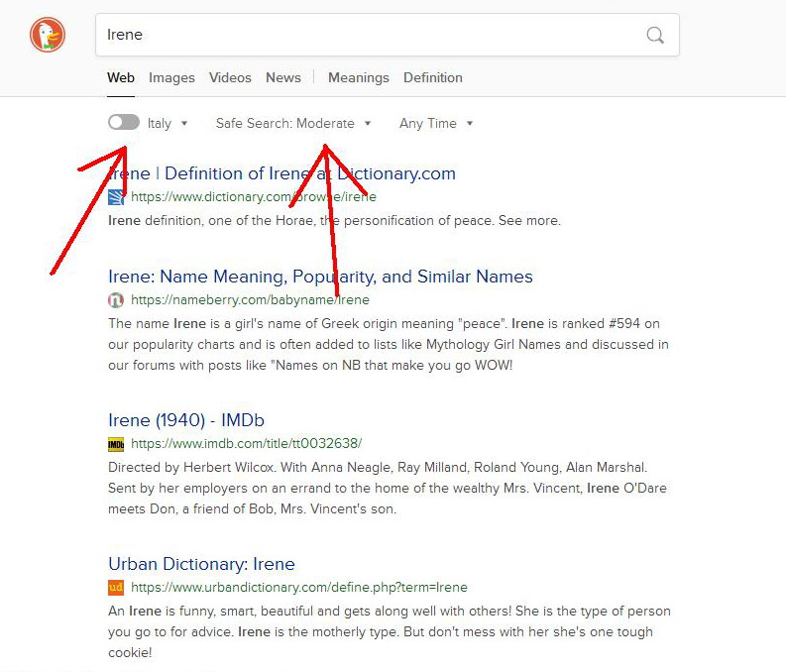Image resolution: width=786 pixels, height=672 pixels.
Task: Open Irene: Name Meaning, Popularity result
Action: coord(320,277)
